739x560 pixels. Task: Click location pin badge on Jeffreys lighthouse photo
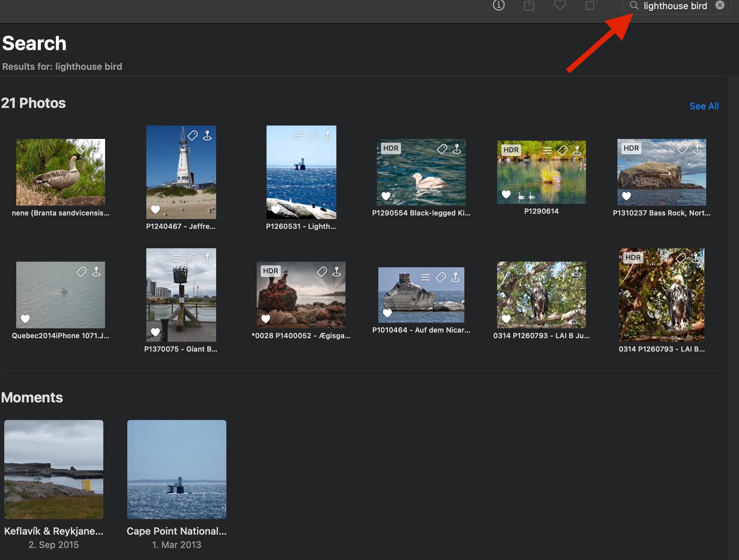207,135
